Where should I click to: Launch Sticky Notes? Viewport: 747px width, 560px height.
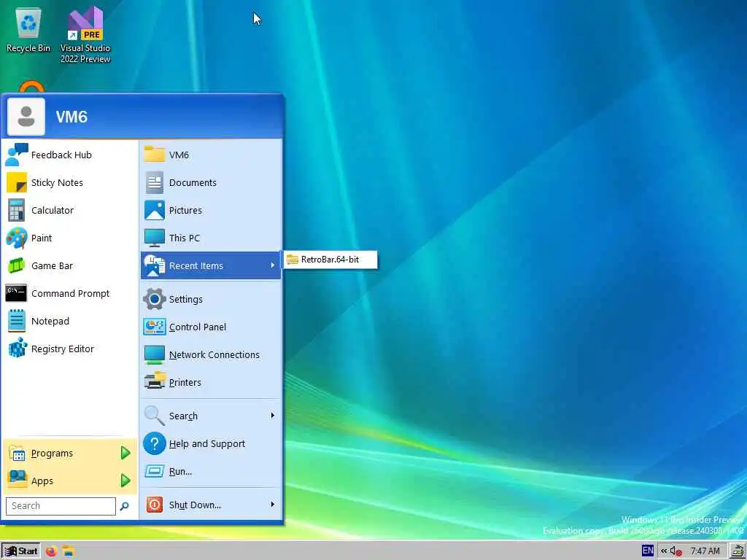pyautogui.click(x=69, y=182)
